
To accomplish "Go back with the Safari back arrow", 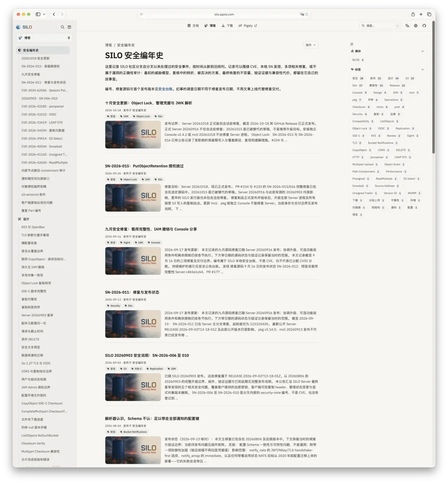I will click(x=54, y=14).
